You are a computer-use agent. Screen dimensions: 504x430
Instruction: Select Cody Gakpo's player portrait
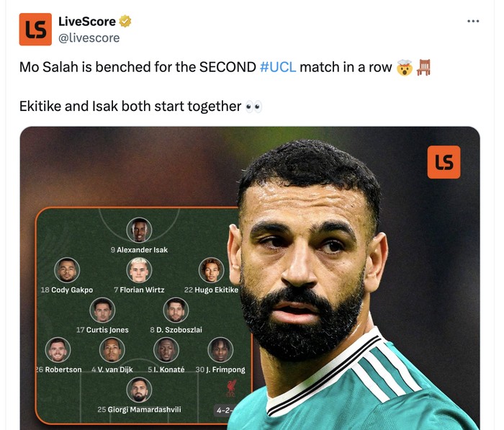[67, 270]
